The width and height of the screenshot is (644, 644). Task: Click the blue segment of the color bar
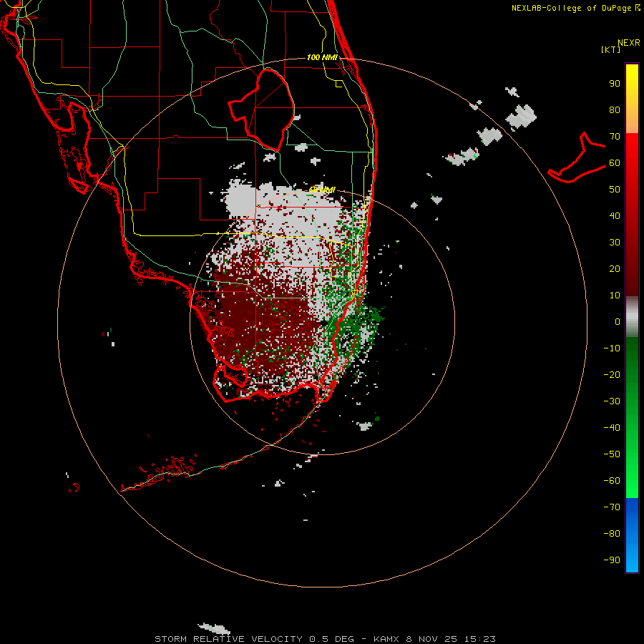(x=632, y=535)
